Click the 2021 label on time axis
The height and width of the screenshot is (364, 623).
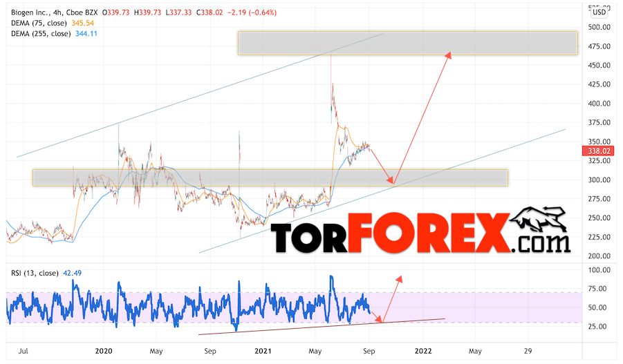coord(263,351)
